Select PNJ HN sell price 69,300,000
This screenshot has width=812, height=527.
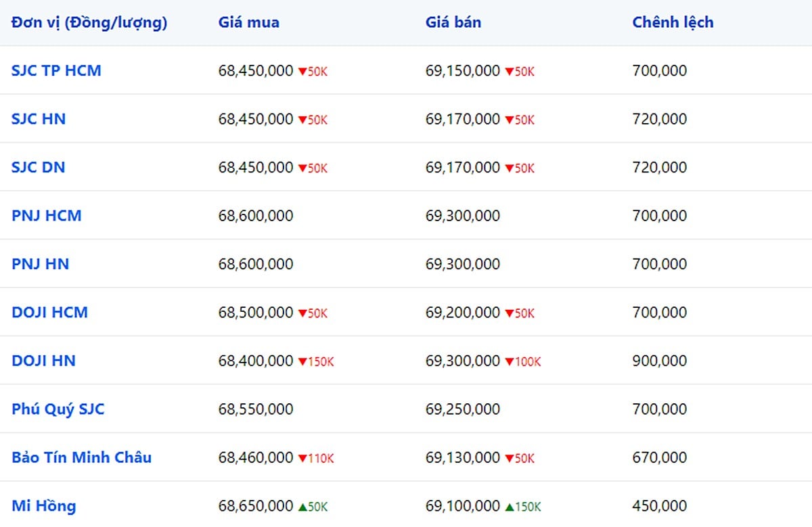[x=463, y=265]
